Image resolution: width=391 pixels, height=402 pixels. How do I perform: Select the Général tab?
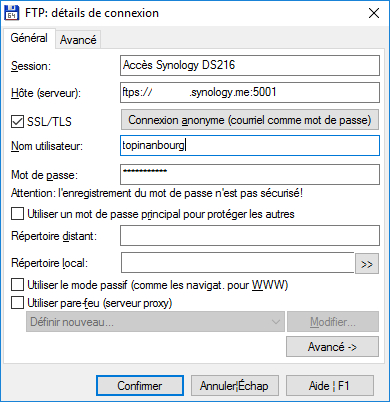(x=29, y=38)
